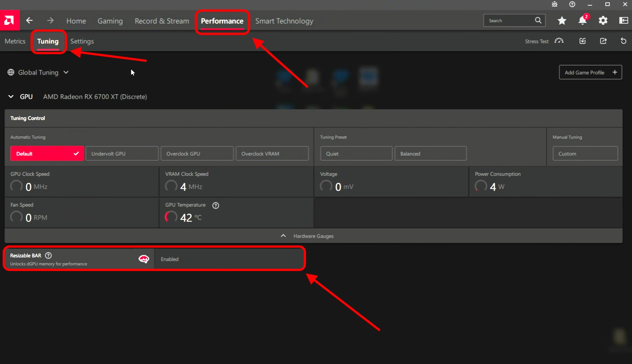Select the Custom manual tuning button
The height and width of the screenshot is (364, 632).
point(585,154)
